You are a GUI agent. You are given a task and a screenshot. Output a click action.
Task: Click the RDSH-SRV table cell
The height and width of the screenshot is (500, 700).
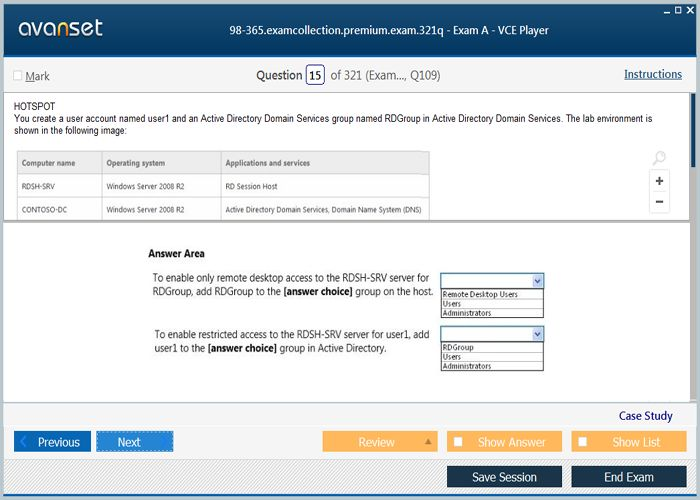point(59,186)
